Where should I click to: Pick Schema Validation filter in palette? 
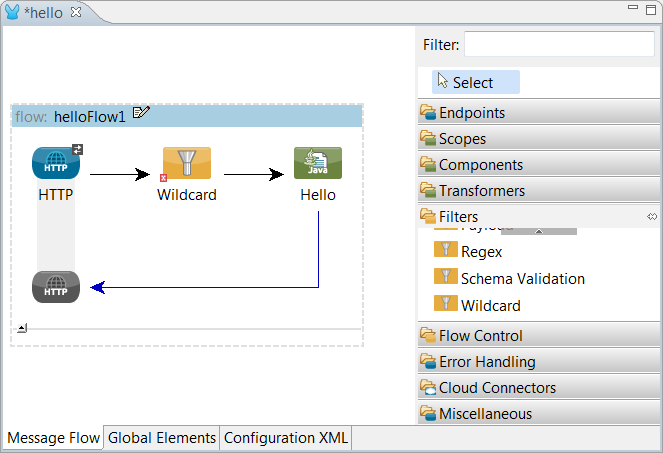pyautogui.click(x=522, y=279)
